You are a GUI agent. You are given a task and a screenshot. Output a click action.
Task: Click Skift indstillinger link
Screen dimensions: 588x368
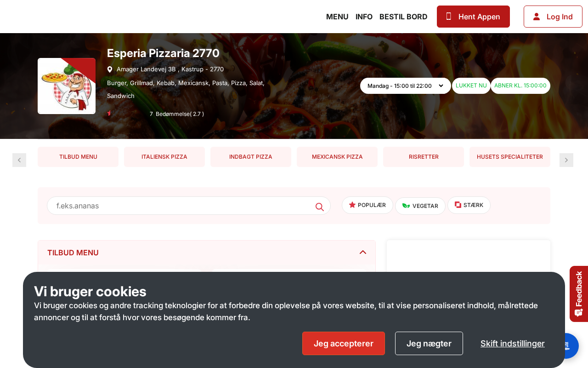[x=513, y=343]
